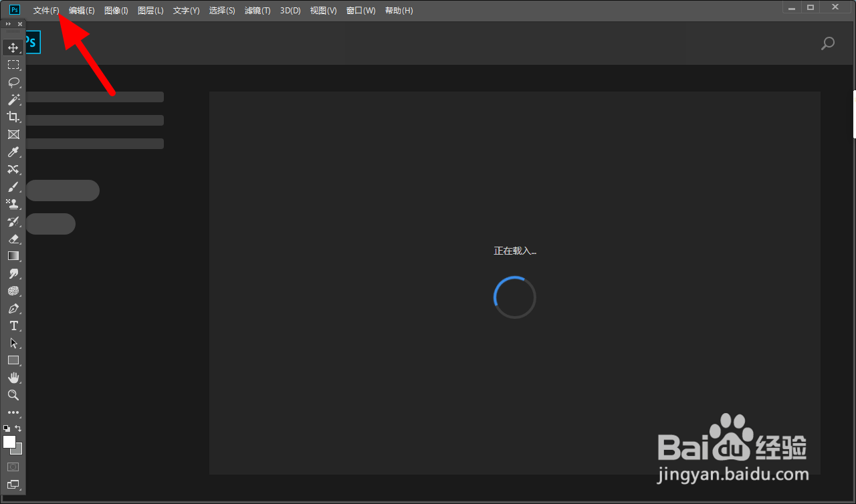The image size is (856, 504).
Task: Select the Rectangular Marquee tool
Action: point(13,65)
